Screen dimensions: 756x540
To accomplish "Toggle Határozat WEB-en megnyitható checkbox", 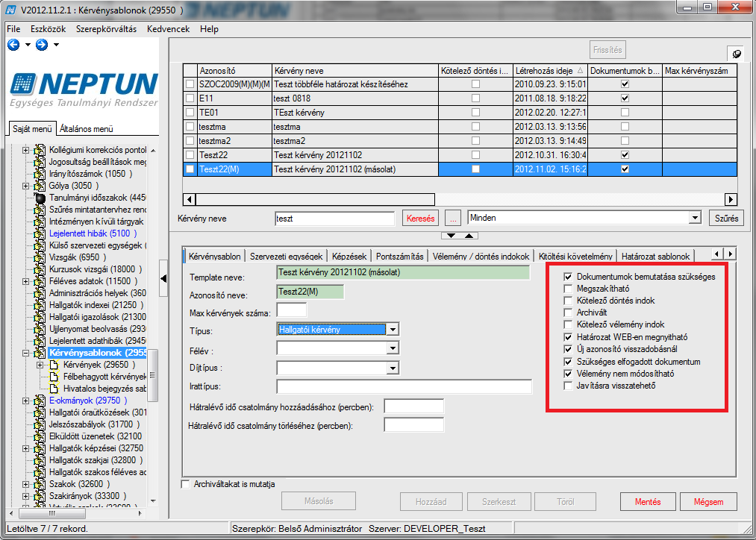I will click(568, 337).
